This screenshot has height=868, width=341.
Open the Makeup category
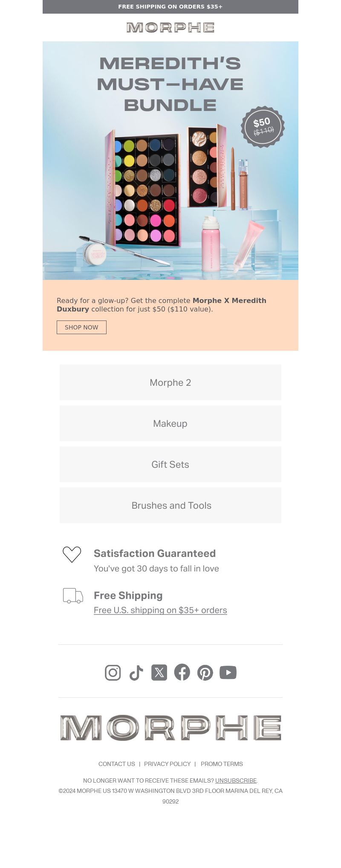click(x=170, y=423)
